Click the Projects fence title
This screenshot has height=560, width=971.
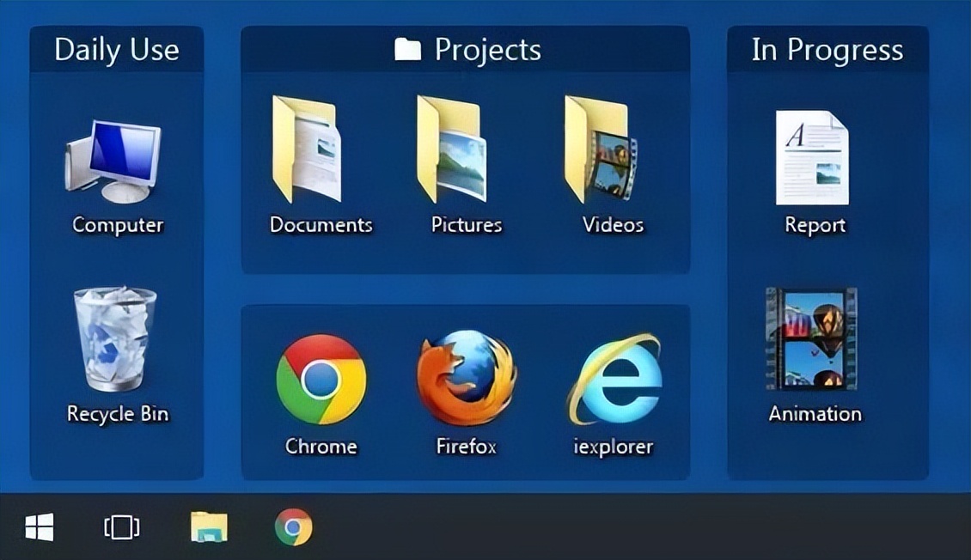488,50
